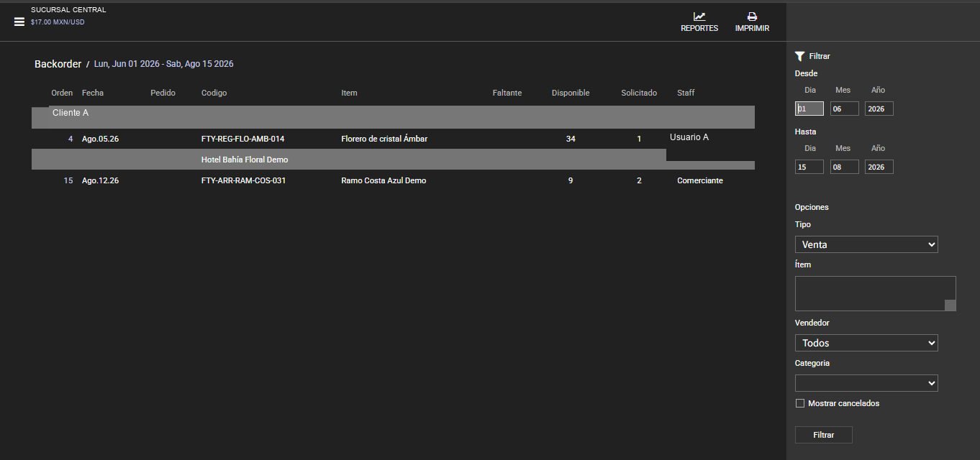Click the Filtrar funnel icon
This screenshot has height=460, width=980.
pos(799,56)
